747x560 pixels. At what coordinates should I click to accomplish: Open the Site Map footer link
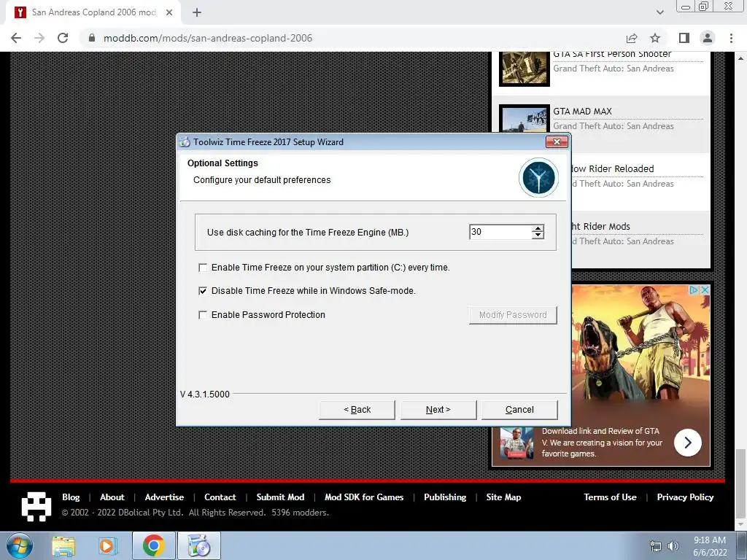pyautogui.click(x=503, y=497)
